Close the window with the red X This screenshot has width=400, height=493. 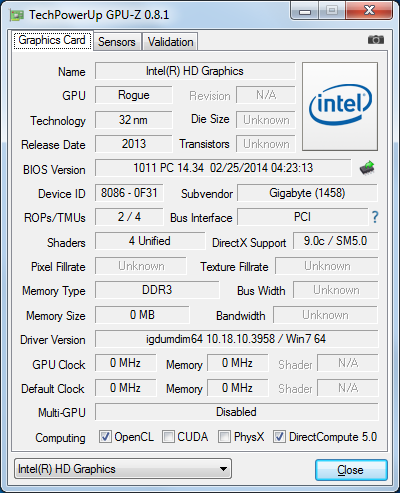point(369,11)
